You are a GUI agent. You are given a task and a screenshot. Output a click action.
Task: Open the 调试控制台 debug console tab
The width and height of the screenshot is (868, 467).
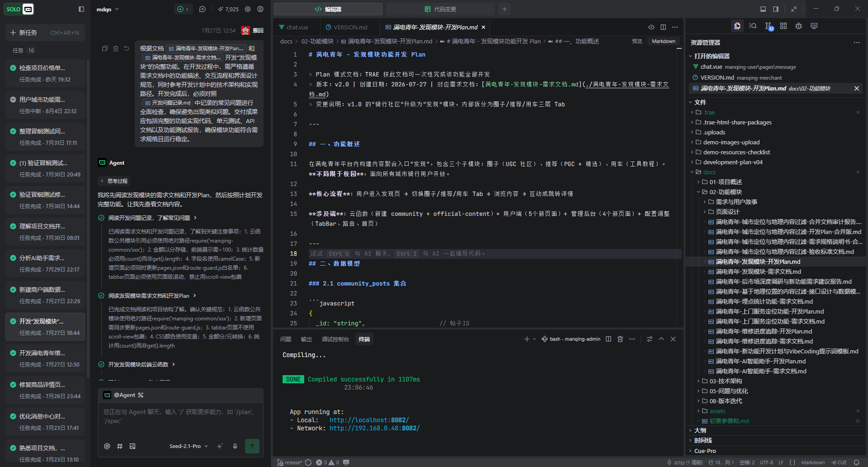(x=335, y=339)
